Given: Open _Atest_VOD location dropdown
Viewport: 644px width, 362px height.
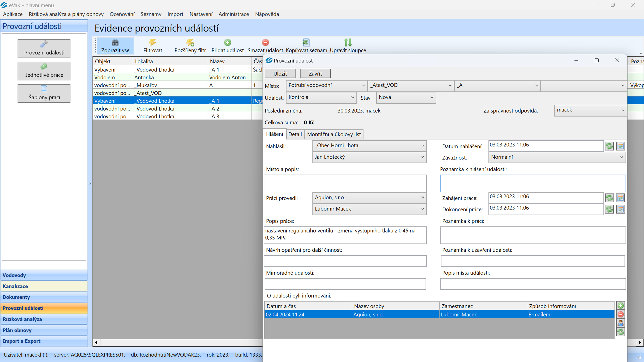Looking at the screenshot, I should 411,85.
